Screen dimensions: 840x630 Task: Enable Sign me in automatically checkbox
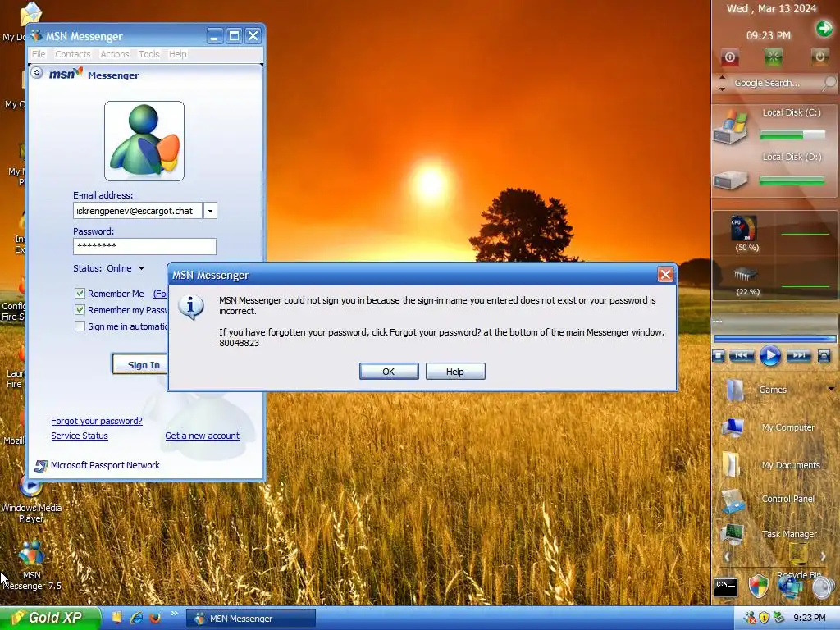(x=80, y=326)
